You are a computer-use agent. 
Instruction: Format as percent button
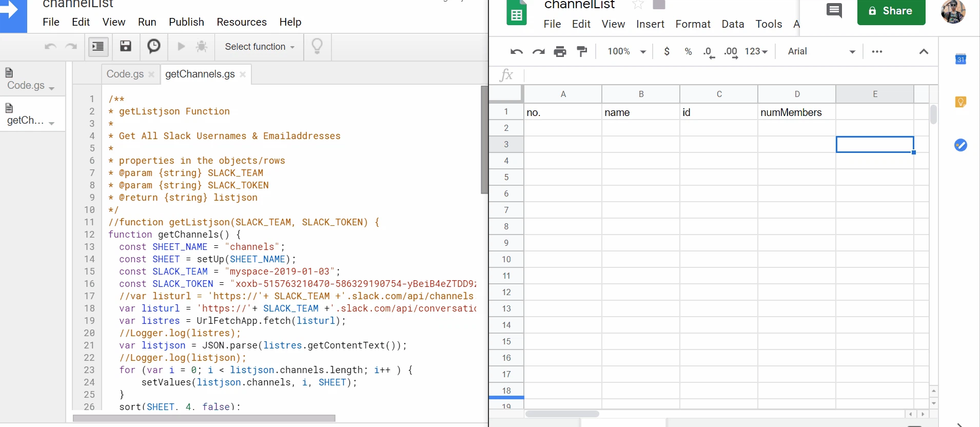[x=688, y=51]
